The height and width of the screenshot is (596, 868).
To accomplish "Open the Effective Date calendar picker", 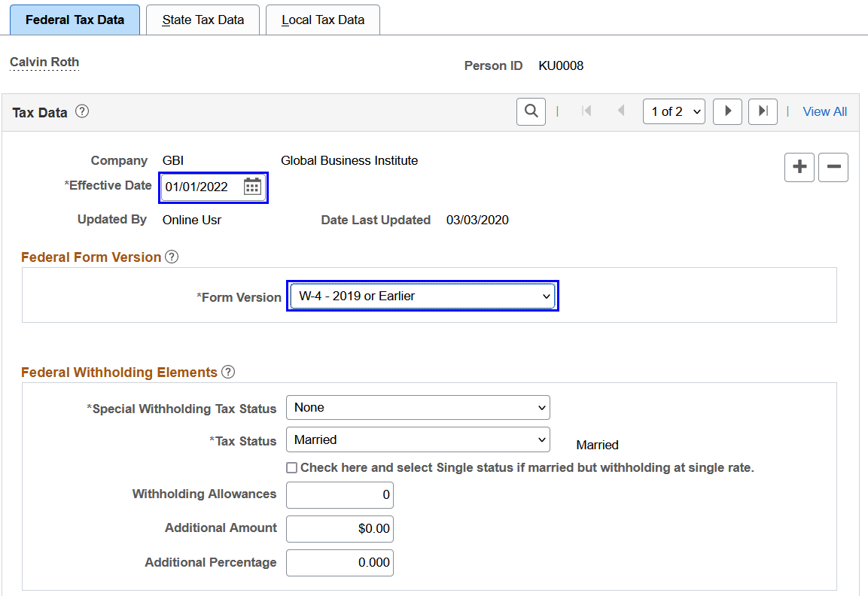I will tap(252, 187).
